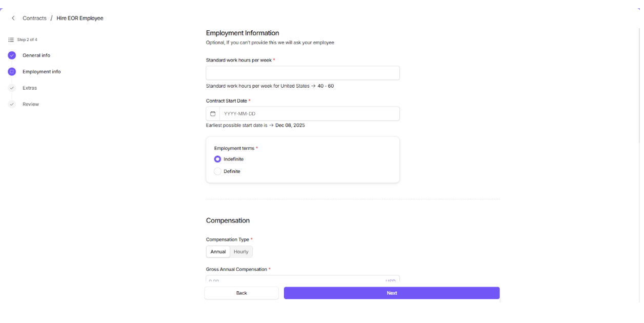Choose Annual compensation type
The width and height of the screenshot is (644, 323).
click(x=218, y=252)
